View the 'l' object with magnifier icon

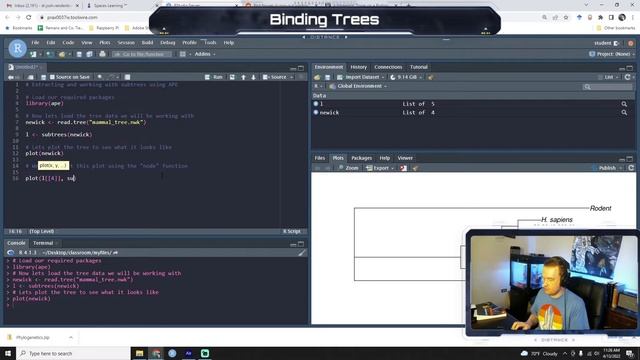[x=624, y=104]
